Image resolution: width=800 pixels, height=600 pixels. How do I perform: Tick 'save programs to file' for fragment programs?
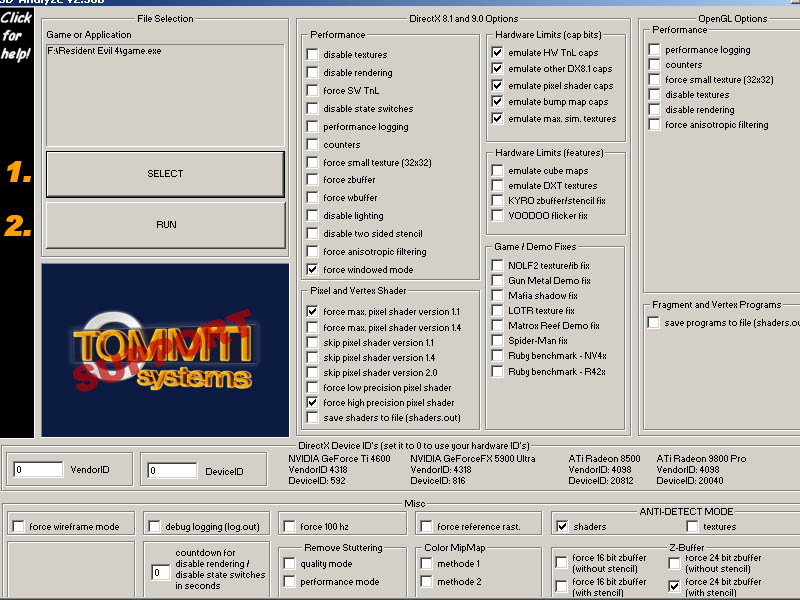pyautogui.click(x=654, y=323)
